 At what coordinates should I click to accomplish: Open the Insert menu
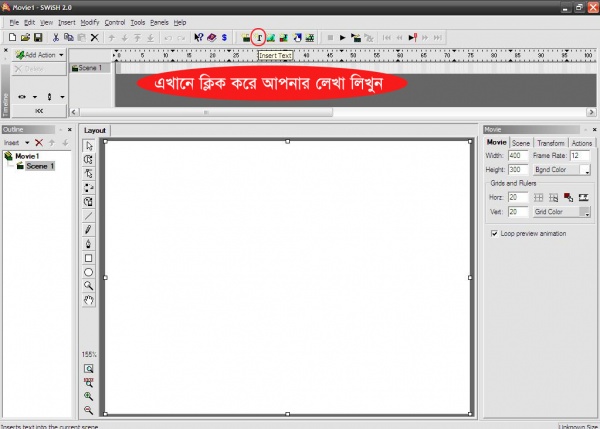pyautogui.click(x=67, y=23)
